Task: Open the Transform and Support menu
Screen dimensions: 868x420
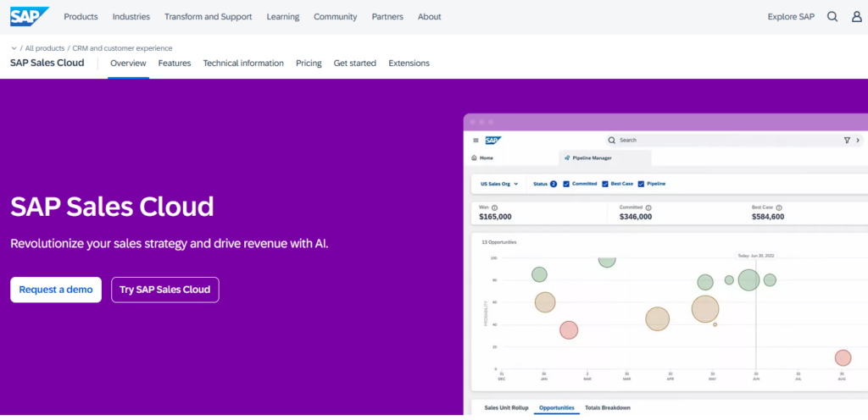Action: tap(209, 17)
